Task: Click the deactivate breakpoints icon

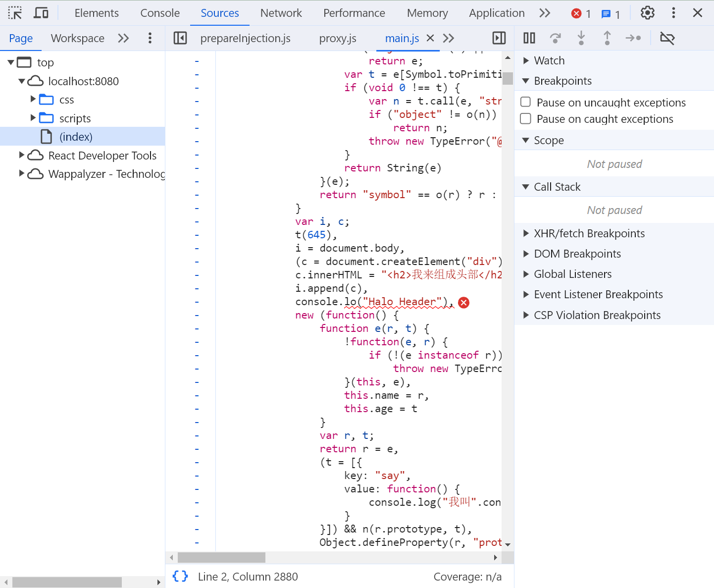Action: coord(667,38)
